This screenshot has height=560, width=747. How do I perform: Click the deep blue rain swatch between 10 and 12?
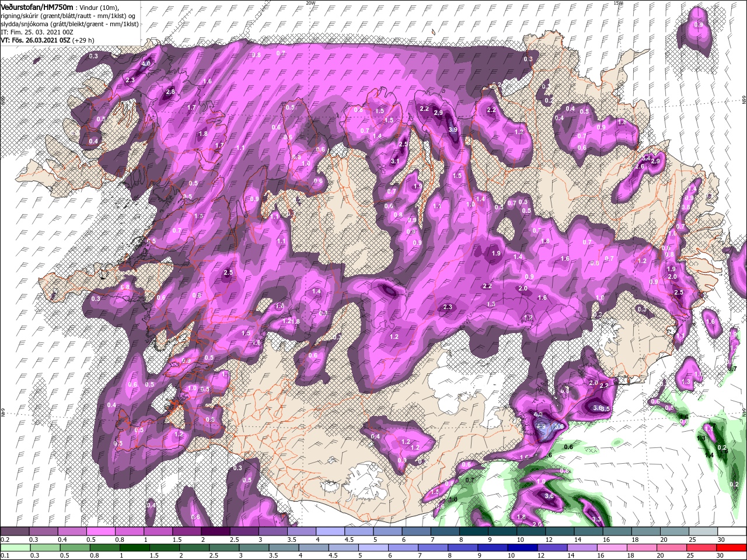tap(523, 548)
